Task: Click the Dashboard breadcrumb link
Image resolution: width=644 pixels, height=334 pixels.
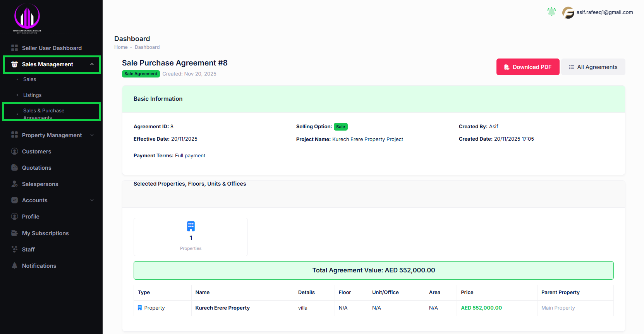Action: pyautogui.click(x=147, y=47)
